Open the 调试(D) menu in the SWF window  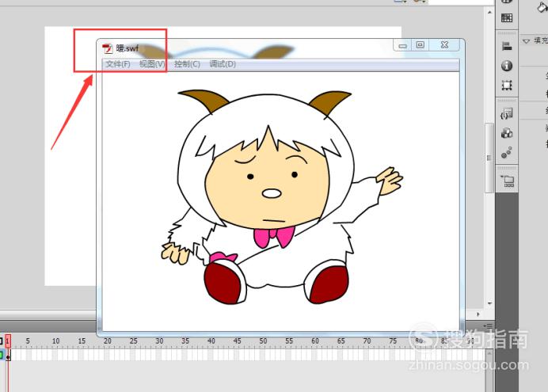coord(223,64)
